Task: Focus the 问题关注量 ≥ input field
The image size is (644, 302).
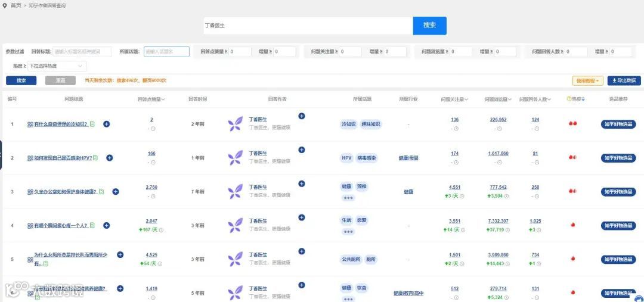Action: click(x=351, y=52)
